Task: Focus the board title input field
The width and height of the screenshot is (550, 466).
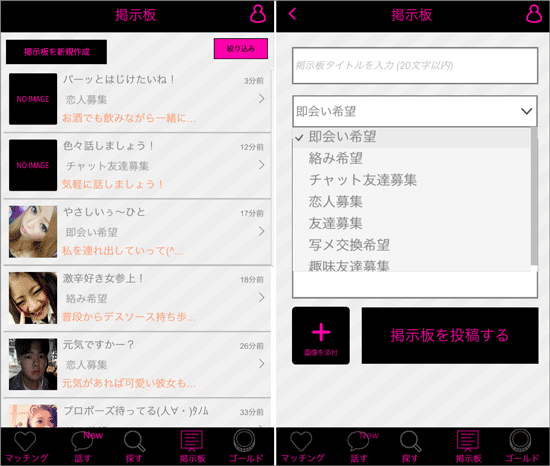Action: click(415, 66)
